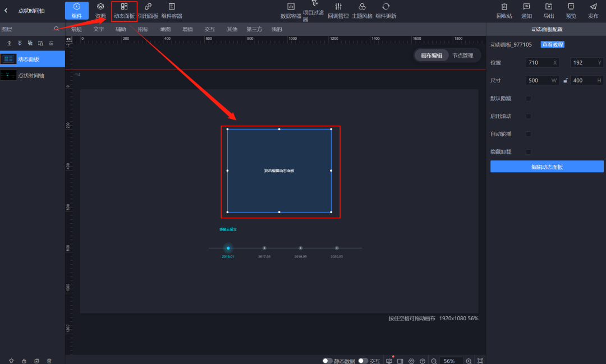Click the Y position input field

[x=587, y=63]
